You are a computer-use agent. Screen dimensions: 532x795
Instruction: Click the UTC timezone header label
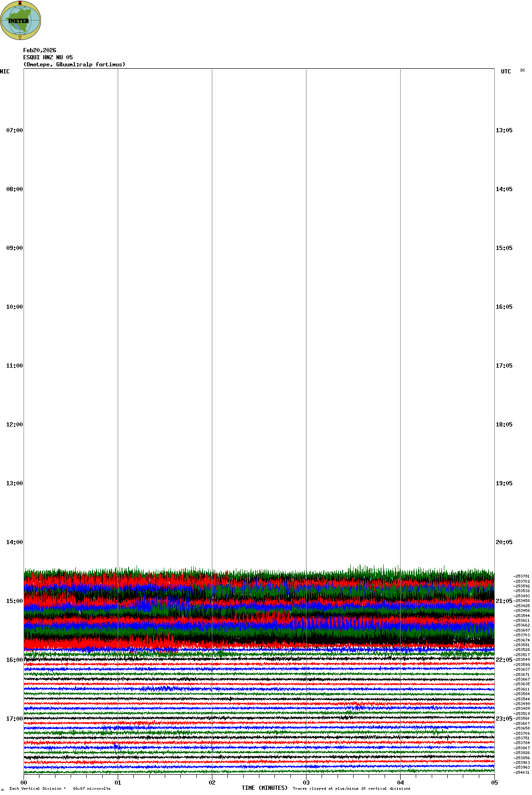pos(506,72)
